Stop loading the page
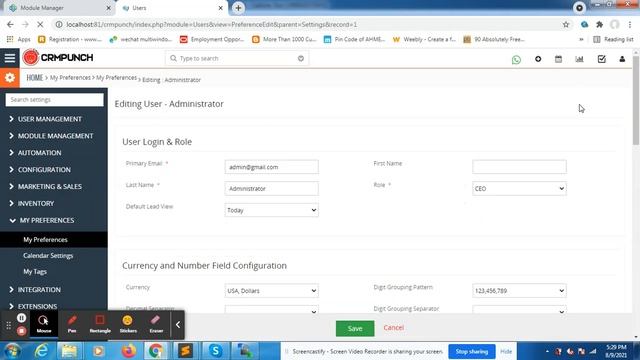This screenshot has height=360, width=640. coord(40,24)
